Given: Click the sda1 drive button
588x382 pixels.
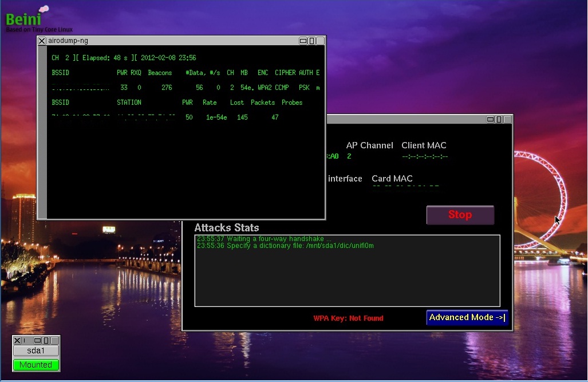Looking at the screenshot, I should pos(36,350).
